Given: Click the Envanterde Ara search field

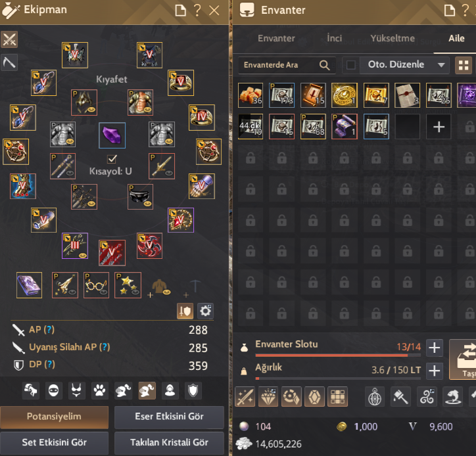Looking at the screenshot, I should pos(287,65).
